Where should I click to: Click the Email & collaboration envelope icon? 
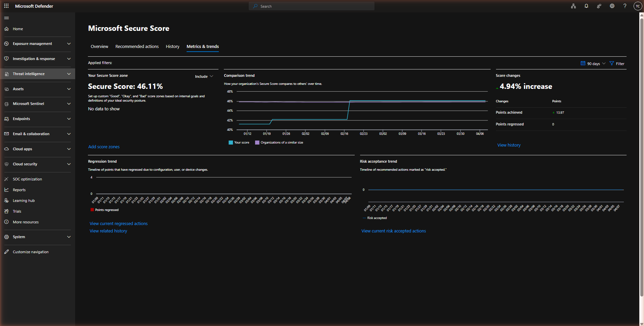pos(6,134)
